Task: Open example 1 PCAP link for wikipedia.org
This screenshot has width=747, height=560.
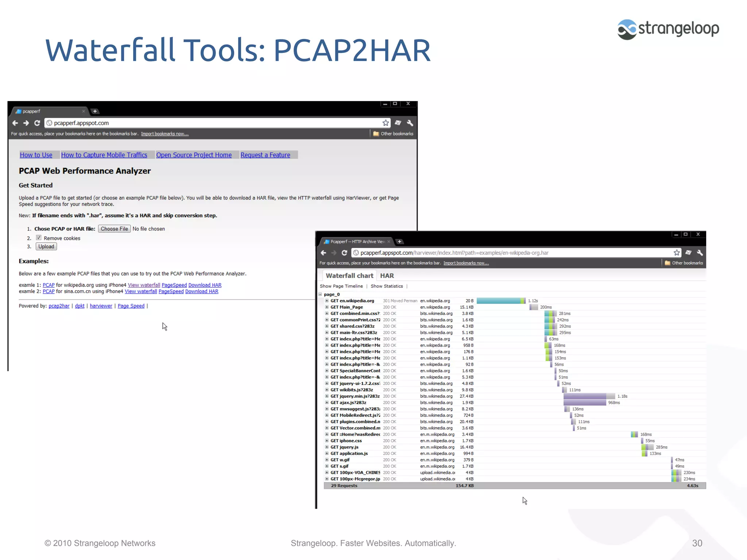Action: pyautogui.click(x=49, y=285)
